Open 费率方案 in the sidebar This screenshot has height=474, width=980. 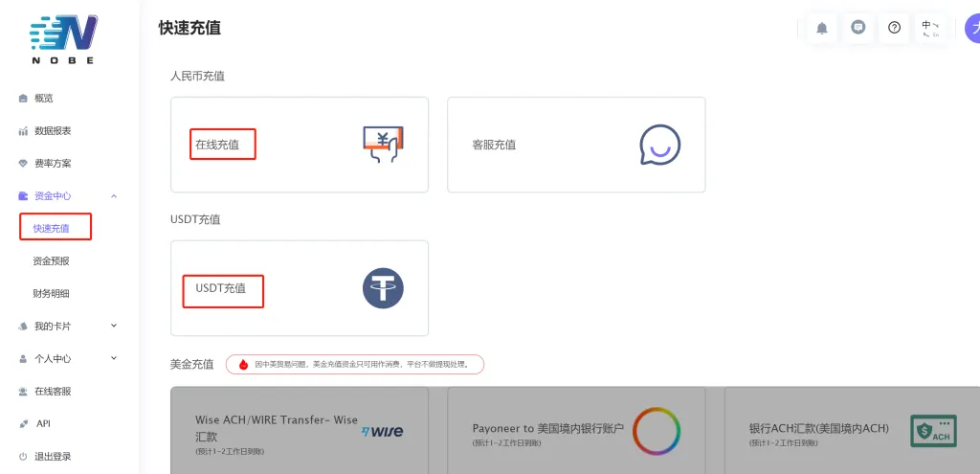point(53,164)
